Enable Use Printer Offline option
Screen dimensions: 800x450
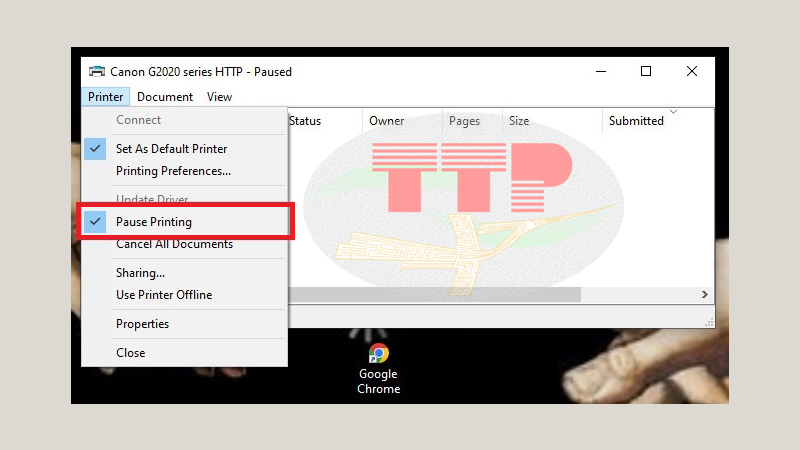pyautogui.click(x=164, y=295)
